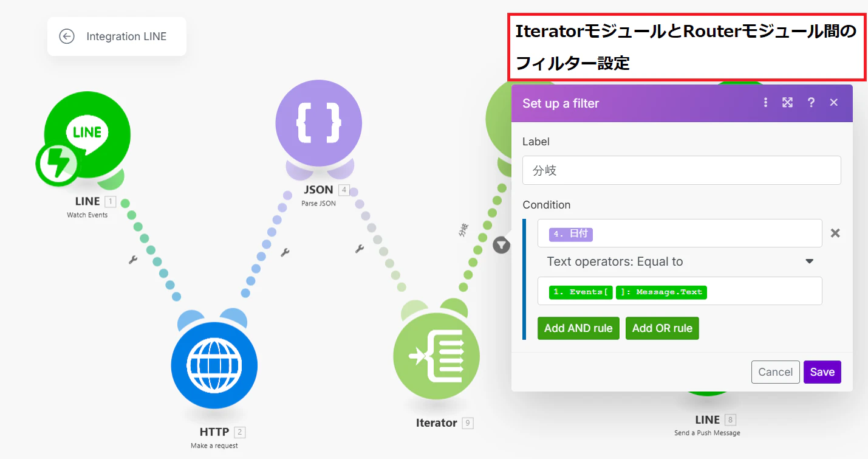Remove the condition with the X icon
Viewport: 868px width, 459px height.
pyautogui.click(x=835, y=233)
